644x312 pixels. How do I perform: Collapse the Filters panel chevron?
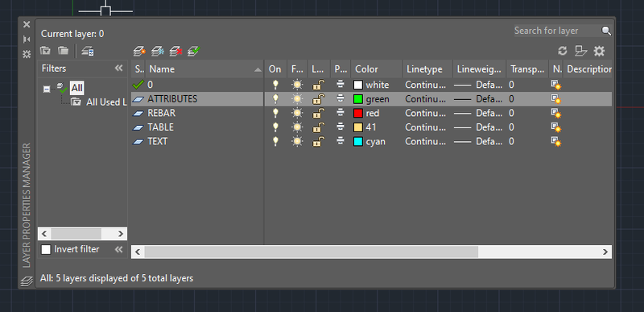[x=118, y=69]
